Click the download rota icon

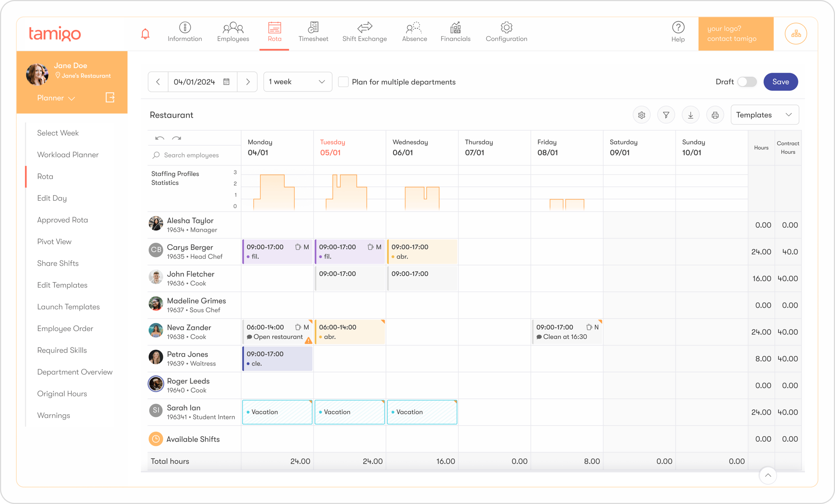(690, 115)
